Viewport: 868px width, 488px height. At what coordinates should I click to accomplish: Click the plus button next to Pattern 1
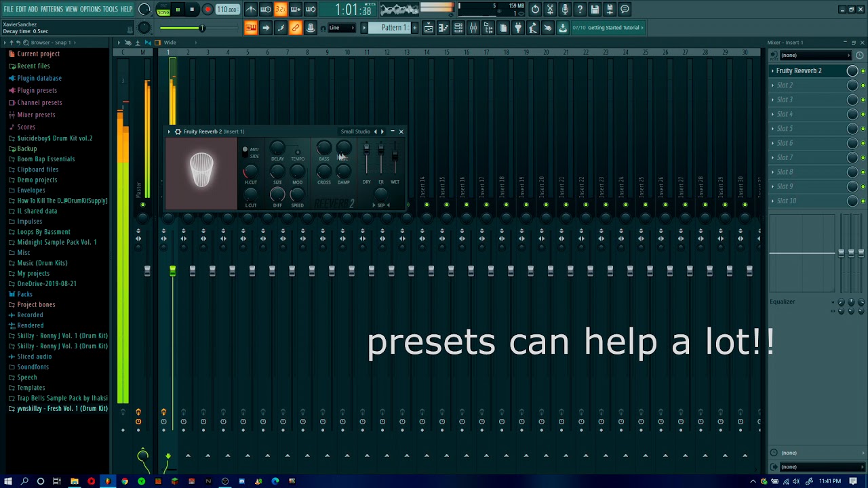pos(414,28)
